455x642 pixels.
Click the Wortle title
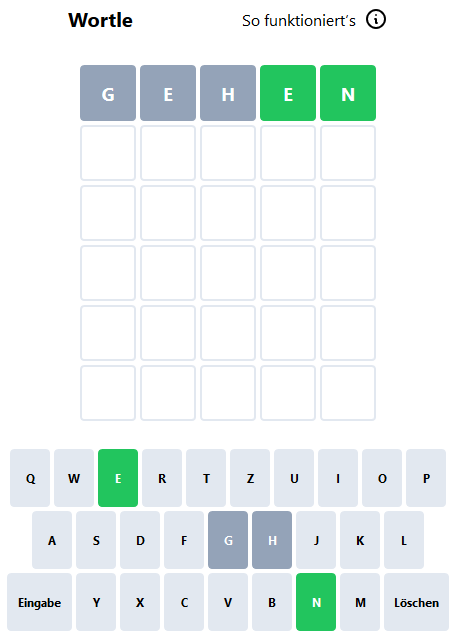pyautogui.click(x=100, y=20)
